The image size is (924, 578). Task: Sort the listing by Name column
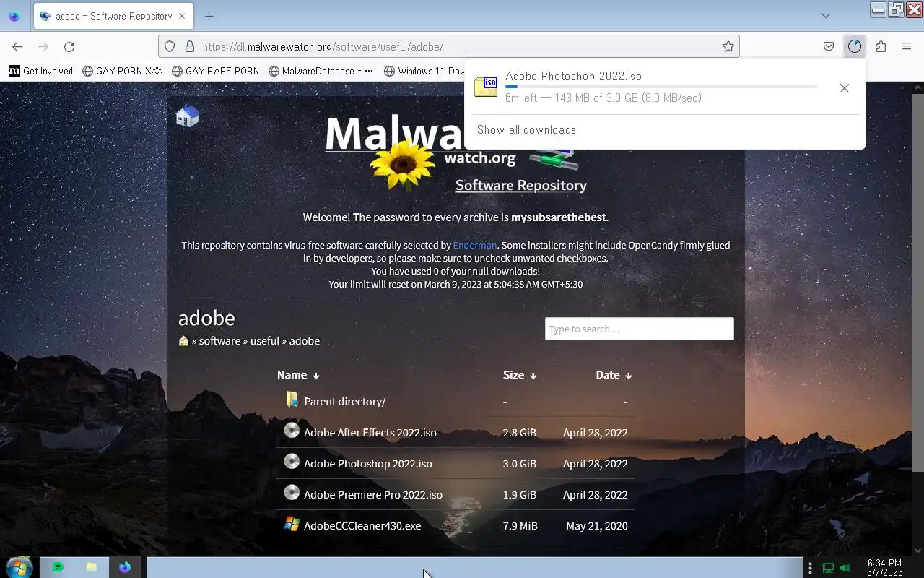click(298, 375)
